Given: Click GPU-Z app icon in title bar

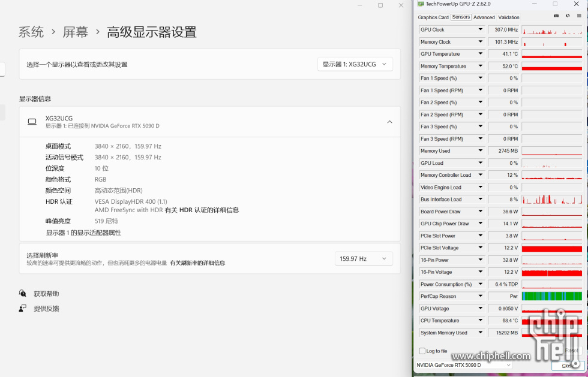Looking at the screenshot, I should tap(421, 4).
